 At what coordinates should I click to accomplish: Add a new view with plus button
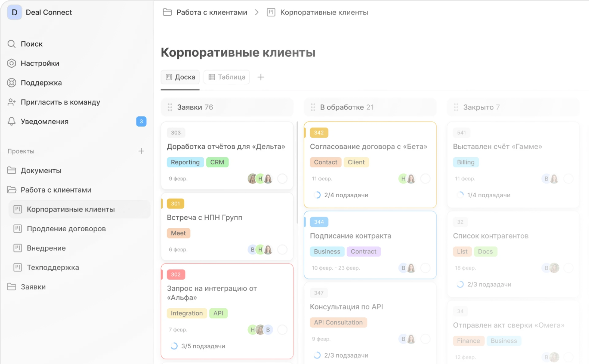point(261,77)
